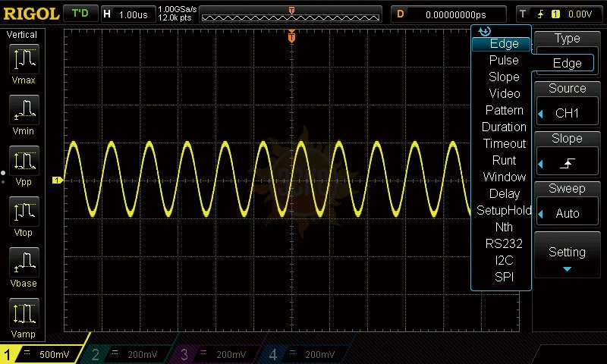
Task: Click the RIGOL logo
Action: tap(31, 14)
